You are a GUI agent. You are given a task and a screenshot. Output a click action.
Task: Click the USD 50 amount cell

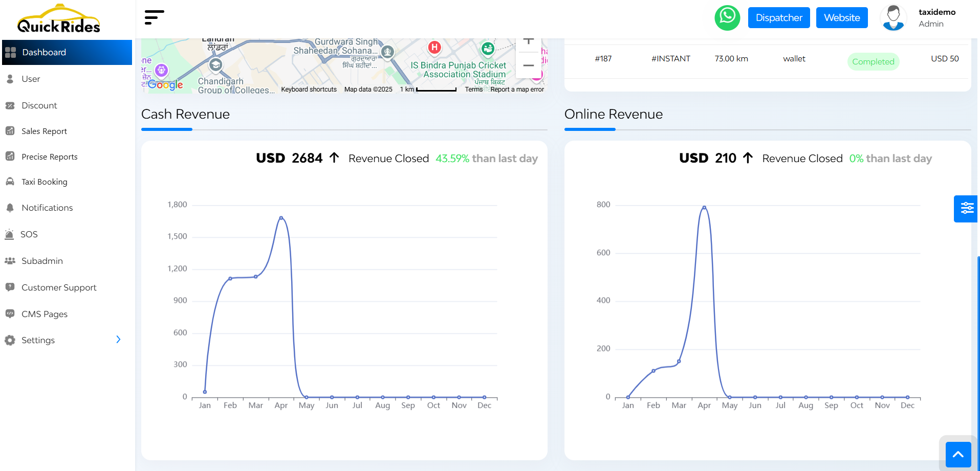pos(945,59)
